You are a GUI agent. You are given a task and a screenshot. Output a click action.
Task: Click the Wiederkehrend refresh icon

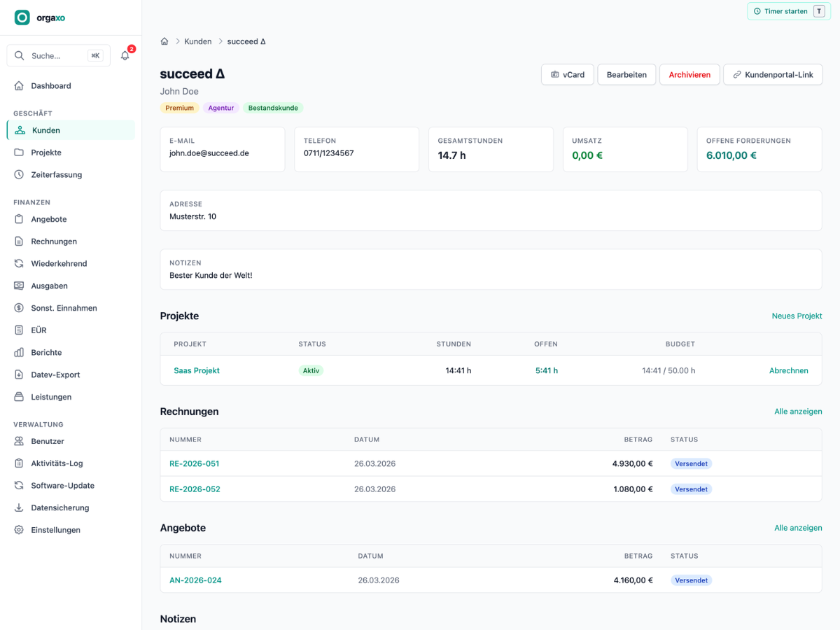click(x=19, y=263)
